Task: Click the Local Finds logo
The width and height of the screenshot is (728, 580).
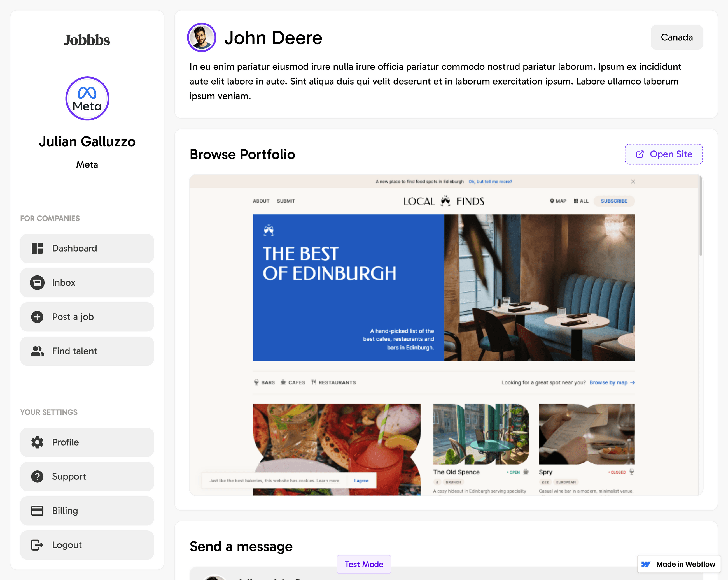Action: 444,201
